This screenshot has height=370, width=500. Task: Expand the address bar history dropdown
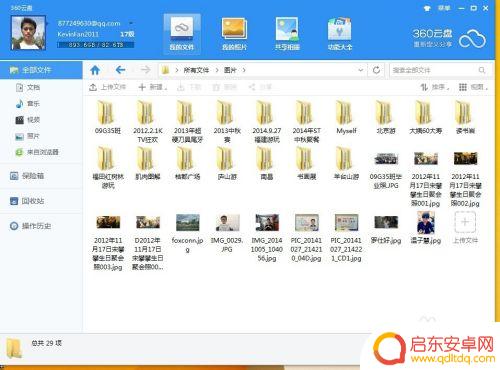(x=360, y=70)
